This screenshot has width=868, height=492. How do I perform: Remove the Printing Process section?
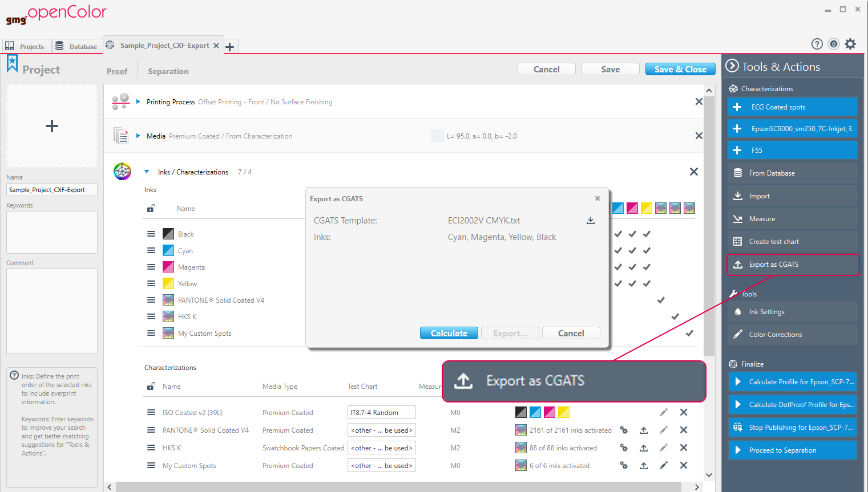click(x=699, y=101)
